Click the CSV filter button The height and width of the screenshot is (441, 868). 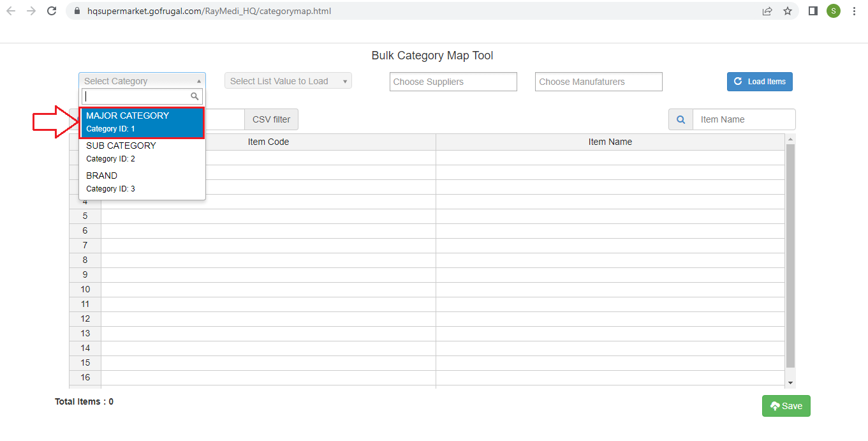[x=271, y=119]
